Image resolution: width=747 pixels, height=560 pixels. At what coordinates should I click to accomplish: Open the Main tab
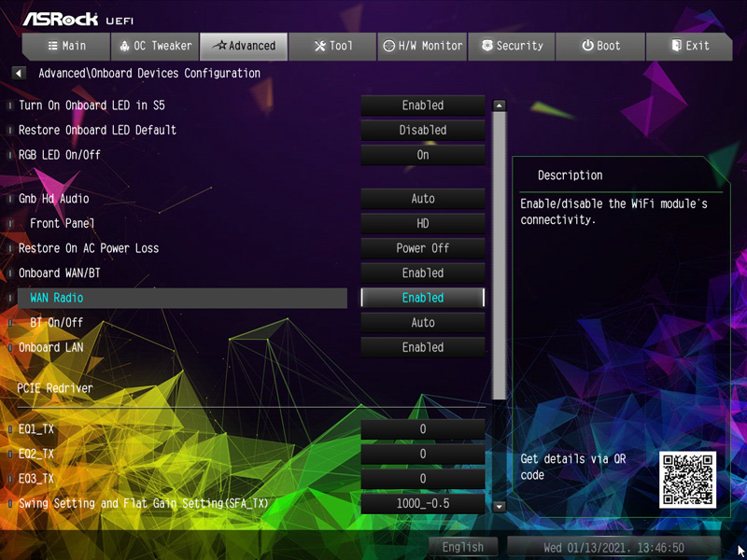click(x=66, y=46)
